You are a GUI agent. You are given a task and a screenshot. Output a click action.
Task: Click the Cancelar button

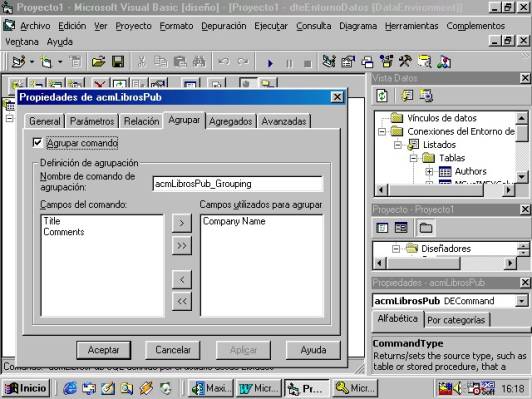tap(173, 350)
